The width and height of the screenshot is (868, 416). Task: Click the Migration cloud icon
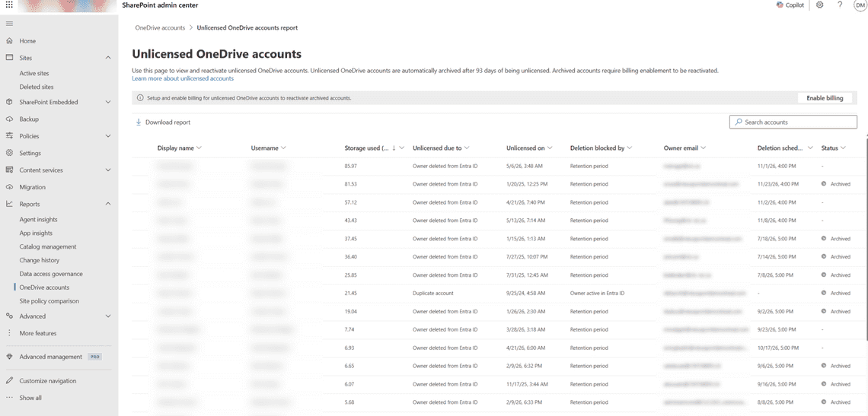(x=9, y=187)
